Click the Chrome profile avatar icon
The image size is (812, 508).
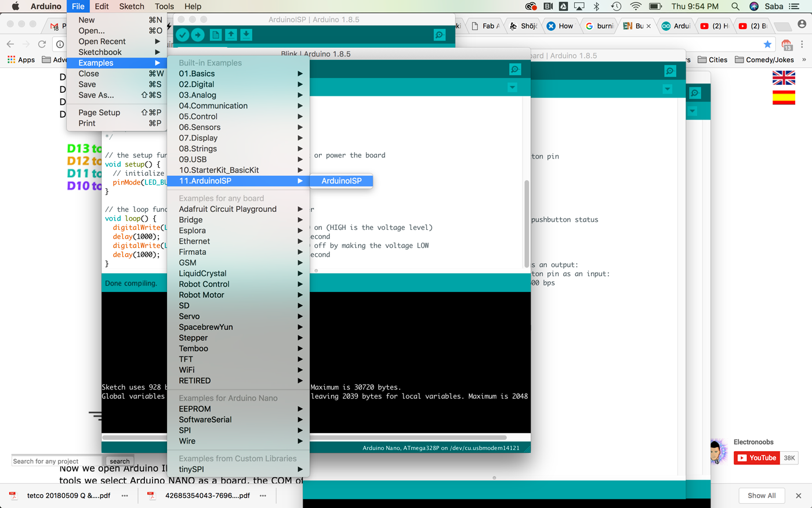coord(802,24)
